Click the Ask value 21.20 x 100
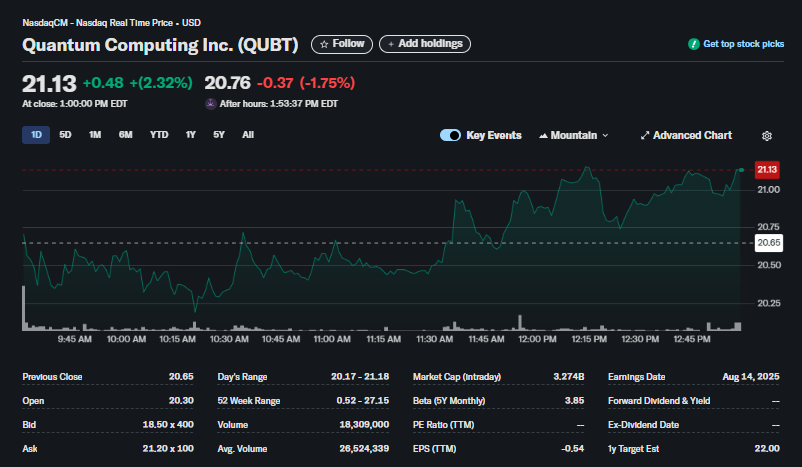Viewport: 802px width, 467px height. (168, 449)
